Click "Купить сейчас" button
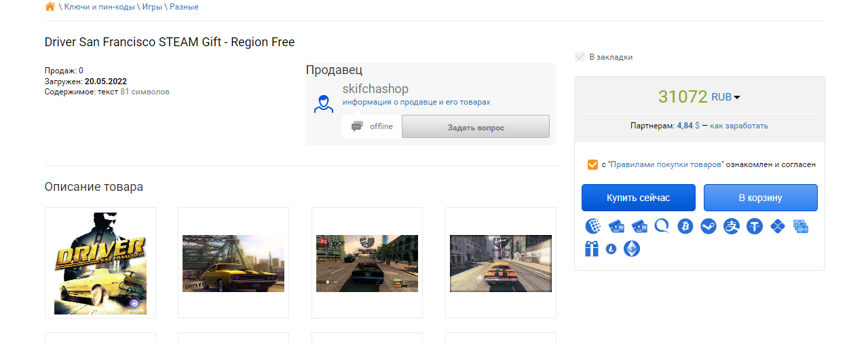The width and height of the screenshot is (868, 343). pyautogui.click(x=639, y=198)
